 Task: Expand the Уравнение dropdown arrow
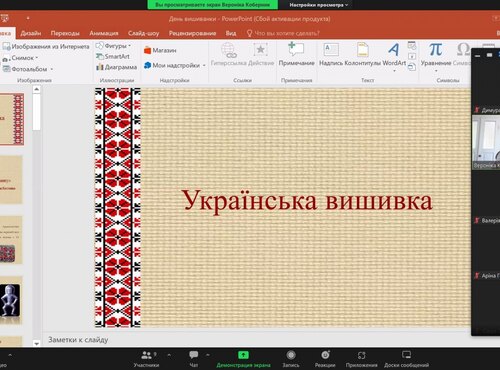tap(436, 71)
